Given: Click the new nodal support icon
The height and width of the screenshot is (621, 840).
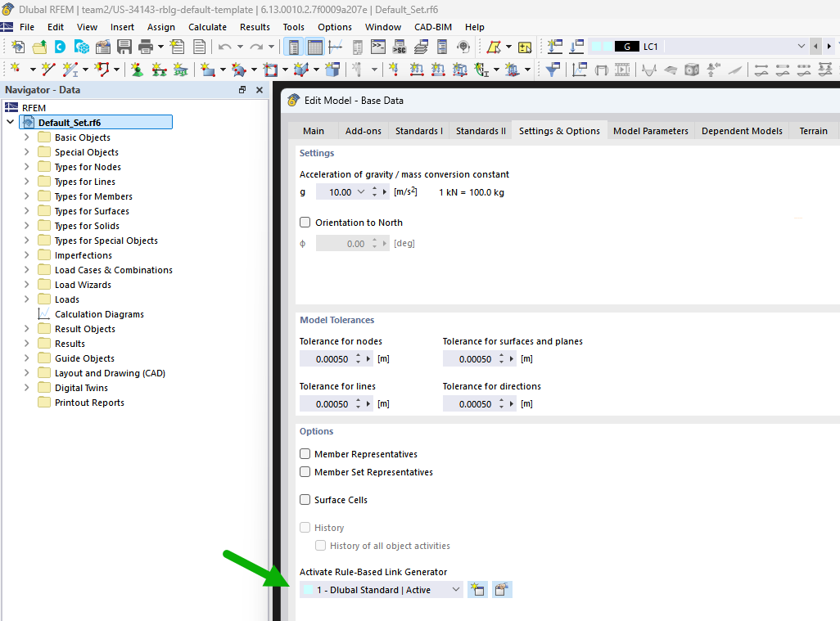Looking at the screenshot, I should [x=138, y=69].
